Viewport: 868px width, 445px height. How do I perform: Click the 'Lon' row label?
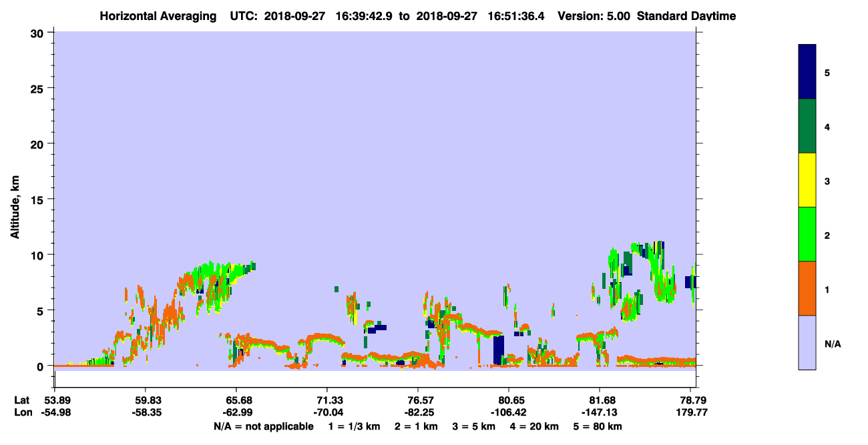pos(22,412)
